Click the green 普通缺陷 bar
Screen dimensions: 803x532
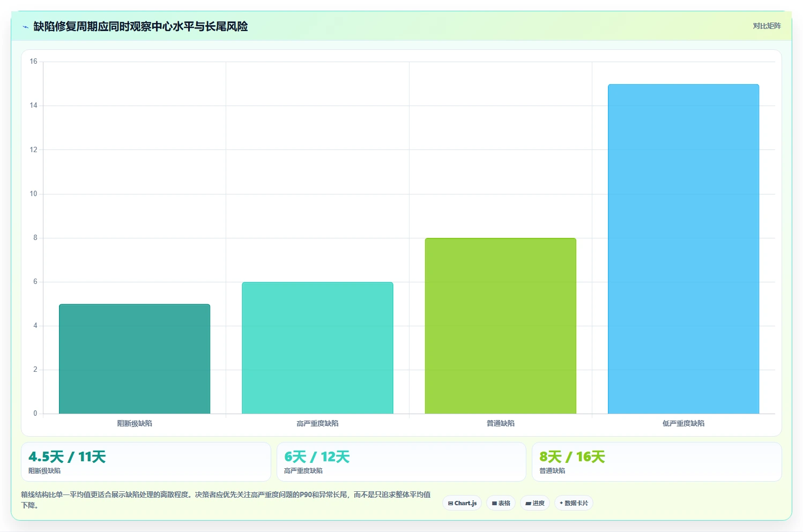coord(501,326)
